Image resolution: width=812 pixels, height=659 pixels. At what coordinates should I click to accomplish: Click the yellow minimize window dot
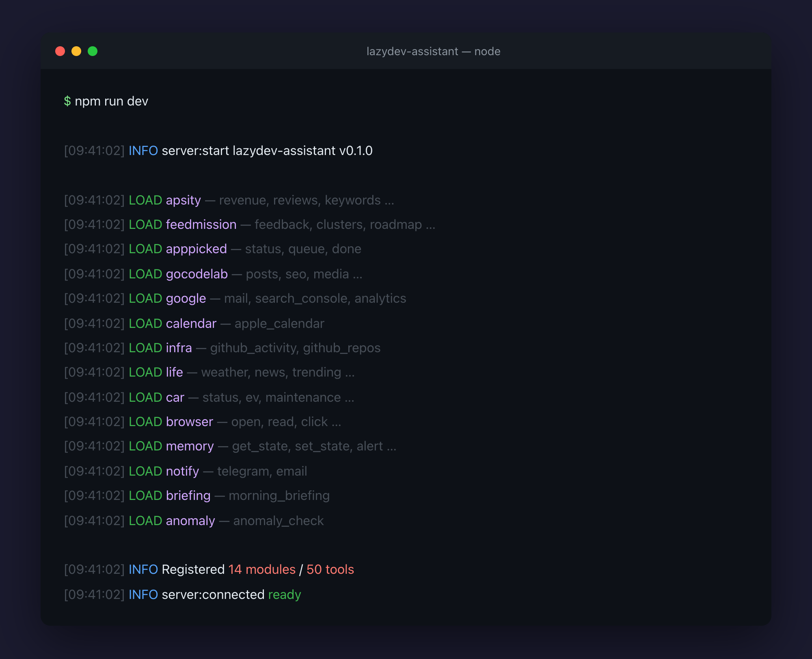tap(76, 51)
